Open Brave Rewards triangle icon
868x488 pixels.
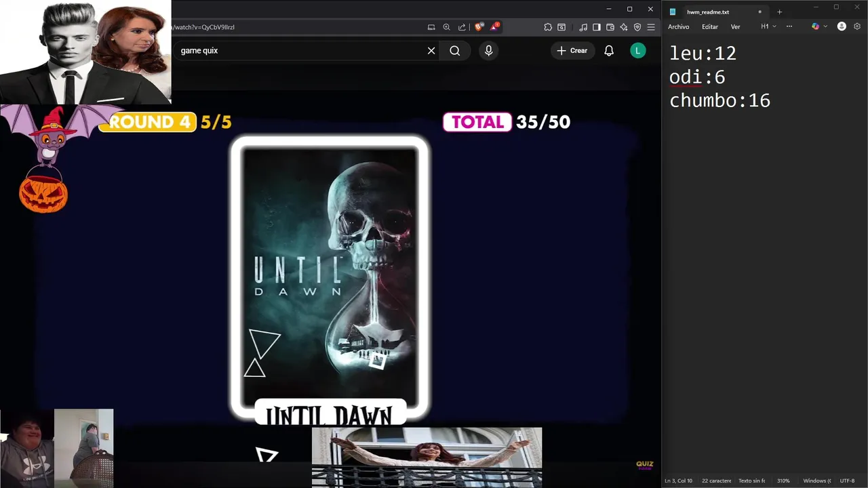coord(494,27)
